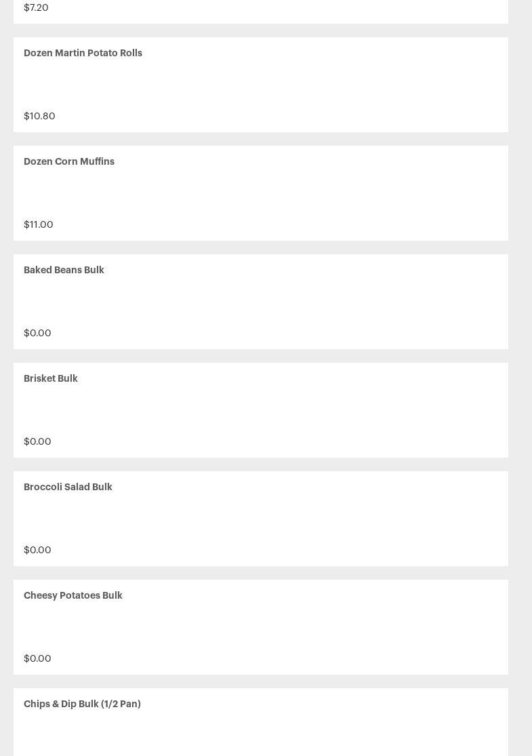Click the Baked Beans Bulk card body
This screenshot has height=756, width=532.
pos(261,301)
